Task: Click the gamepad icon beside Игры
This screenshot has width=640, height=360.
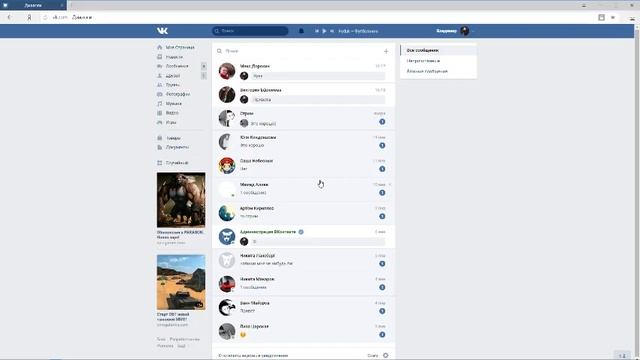Action: click(160, 122)
